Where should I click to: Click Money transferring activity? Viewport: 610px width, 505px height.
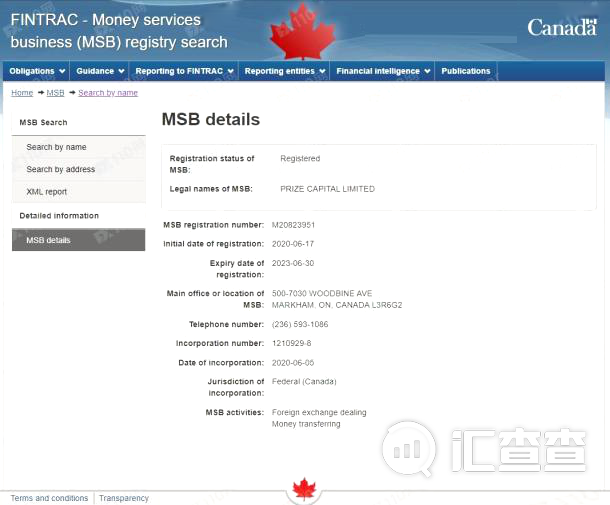306,424
